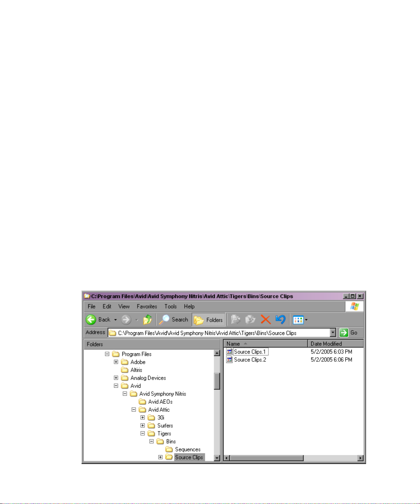This screenshot has width=420, height=504.
Task: Go up one folder level icon
Action: click(x=147, y=319)
